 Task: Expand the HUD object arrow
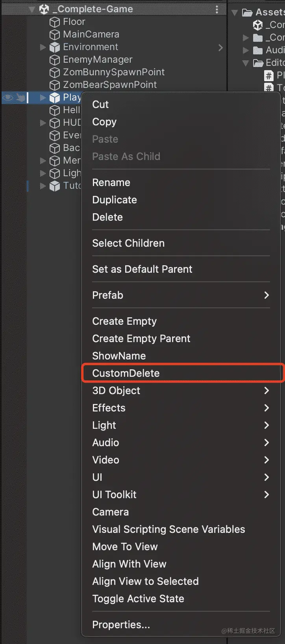click(x=43, y=123)
